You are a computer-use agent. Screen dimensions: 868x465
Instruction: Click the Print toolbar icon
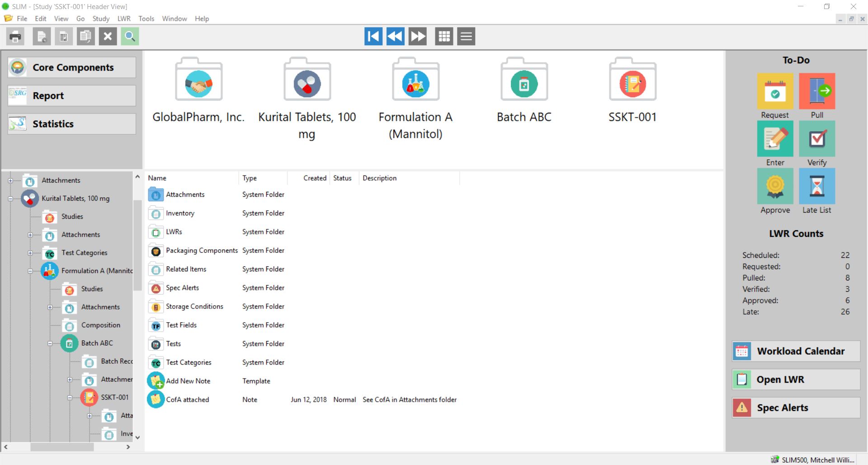coord(15,37)
